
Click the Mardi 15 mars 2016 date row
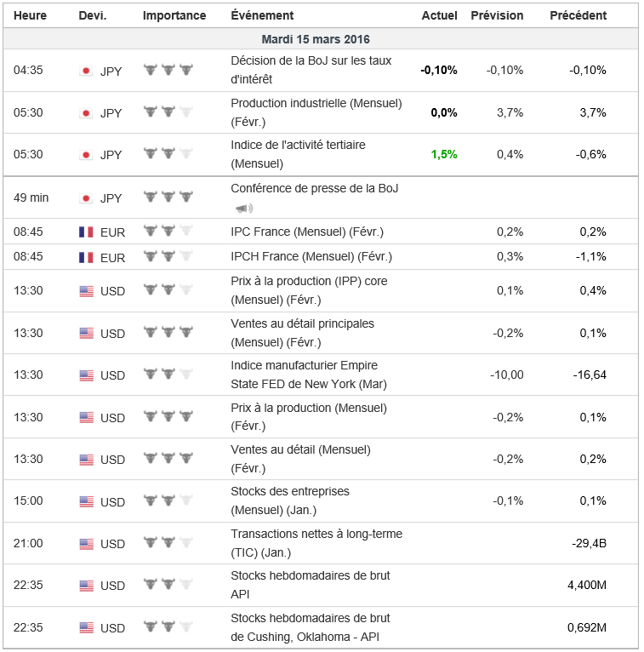tap(316, 39)
